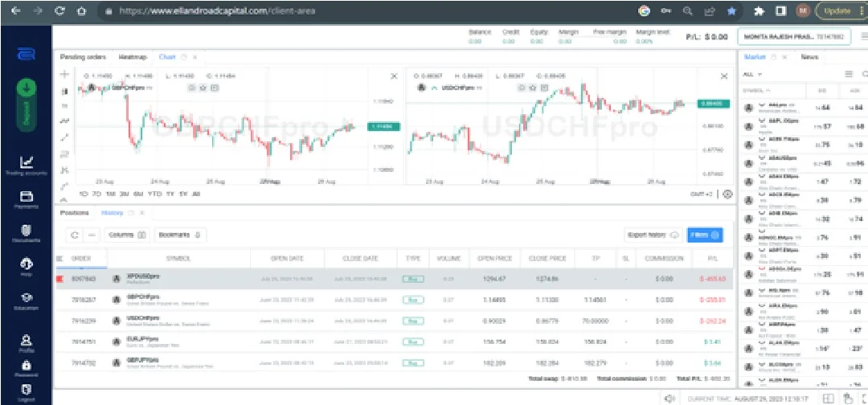The height and width of the screenshot is (405, 868).
Task: Select the Market tab
Action: tap(755, 57)
